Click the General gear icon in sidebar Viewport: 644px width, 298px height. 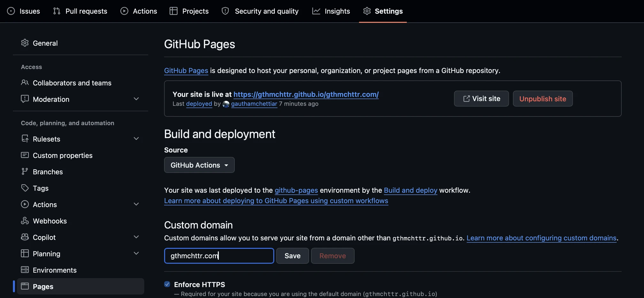25,43
